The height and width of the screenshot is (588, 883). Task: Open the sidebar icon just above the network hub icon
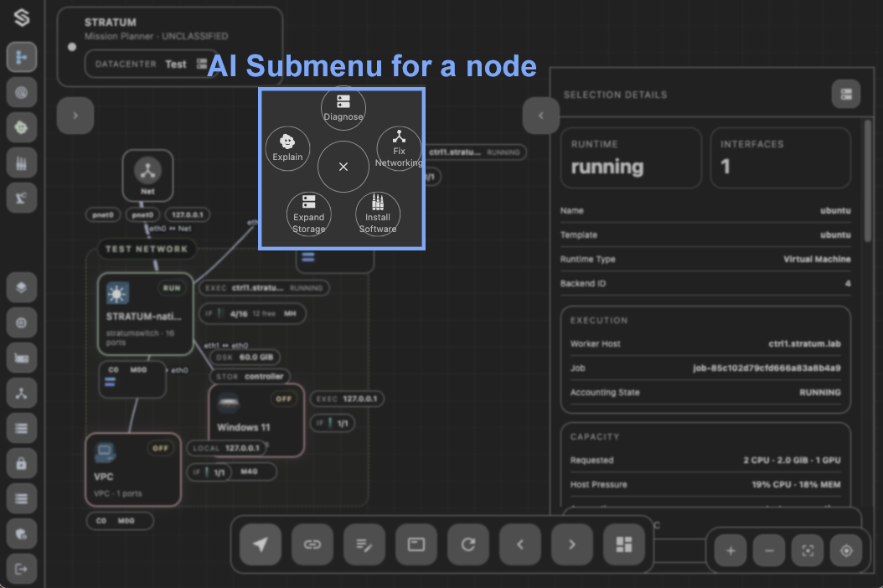click(x=22, y=358)
